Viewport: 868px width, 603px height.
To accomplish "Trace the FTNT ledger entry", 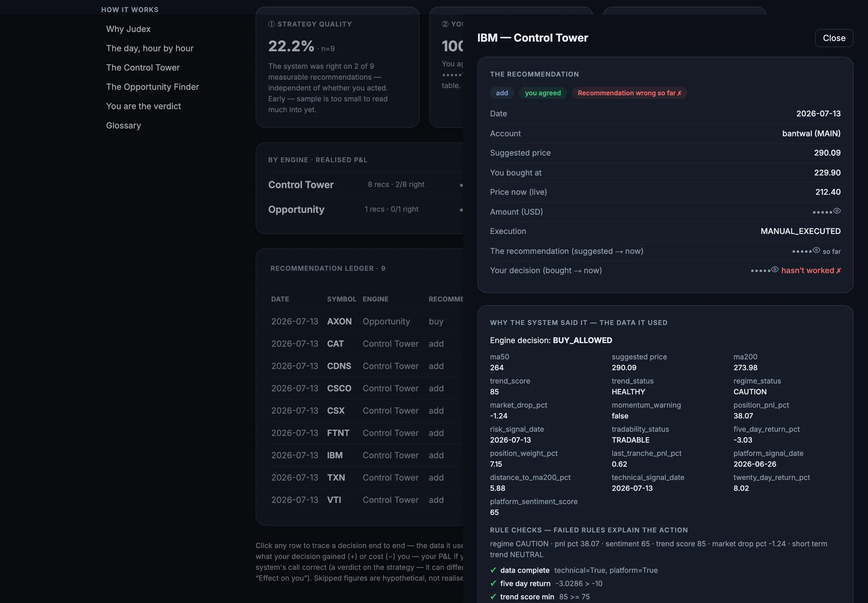I will [x=367, y=433].
